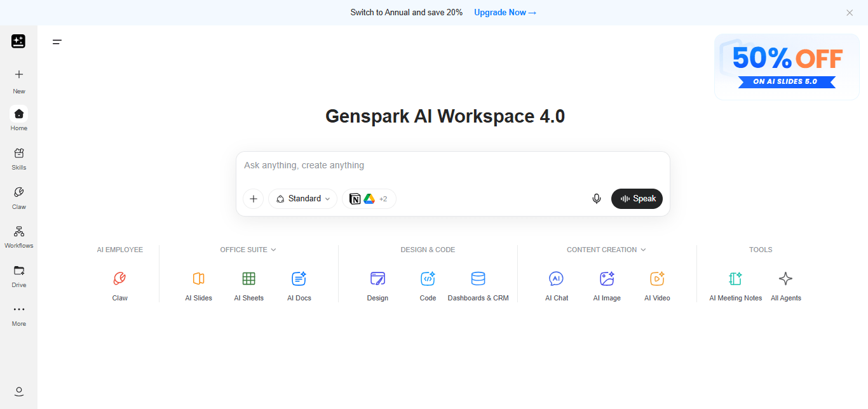
Task: Open Claw in the sidebar
Action: [19, 198]
